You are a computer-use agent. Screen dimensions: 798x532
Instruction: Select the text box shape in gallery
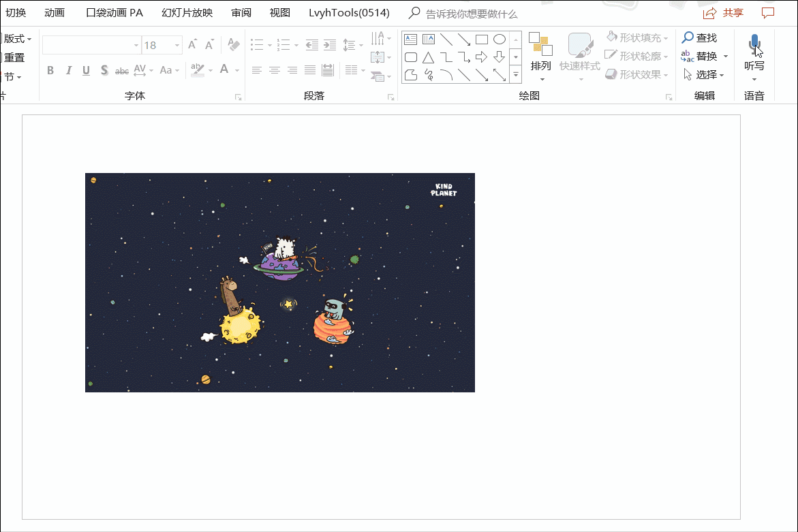[x=411, y=40]
